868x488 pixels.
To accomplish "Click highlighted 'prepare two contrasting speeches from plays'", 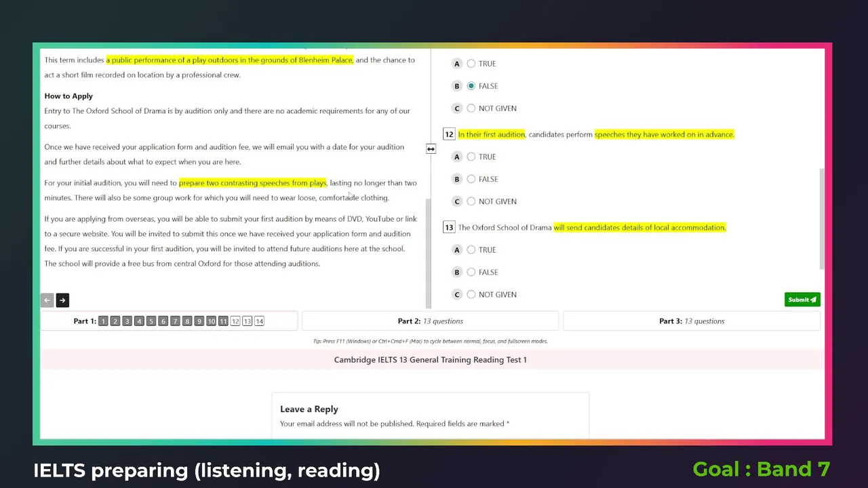I will coord(252,183).
